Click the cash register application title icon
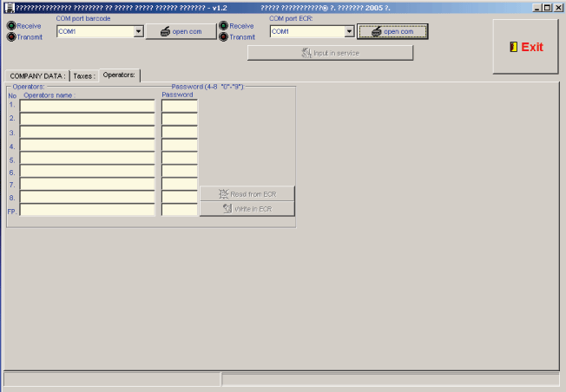 [10, 8]
